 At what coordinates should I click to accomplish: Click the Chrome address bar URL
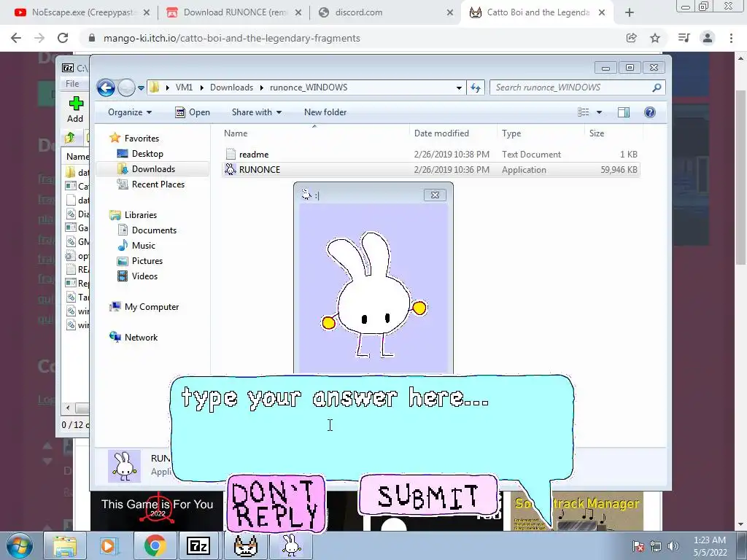231,39
